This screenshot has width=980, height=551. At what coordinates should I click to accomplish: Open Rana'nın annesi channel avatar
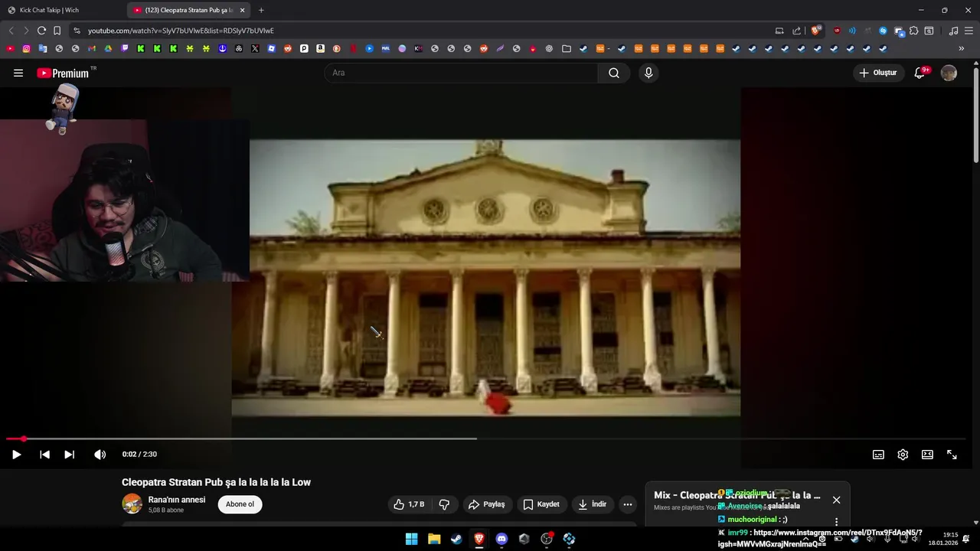pyautogui.click(x=132, y=504)
